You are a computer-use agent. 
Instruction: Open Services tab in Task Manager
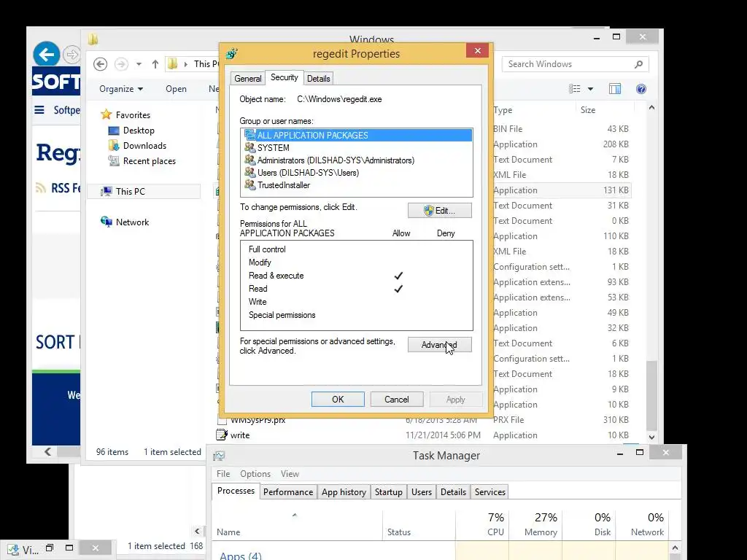[x=489, y=492]
